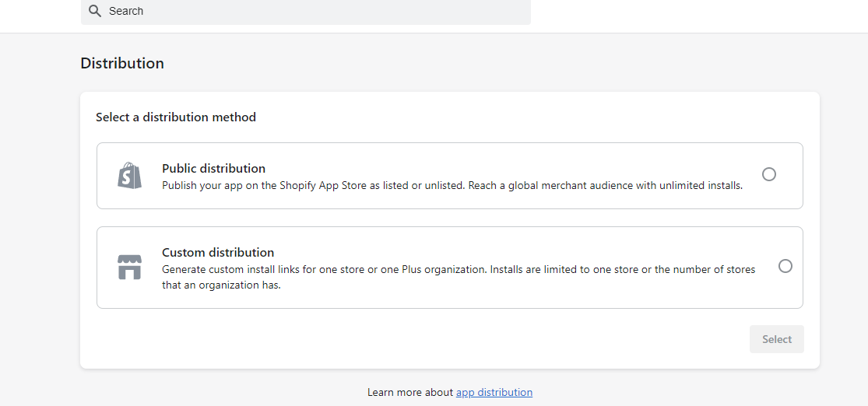
Task: Click the Public distribution title
Action: (213, 168)
